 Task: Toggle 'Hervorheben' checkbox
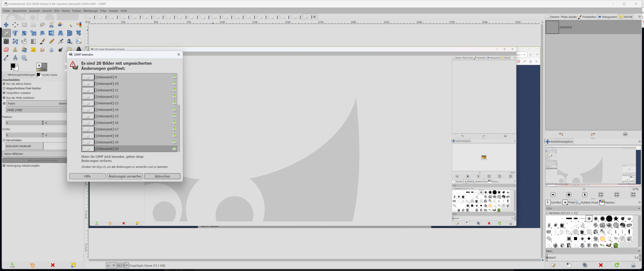click(x=4, y=140)
